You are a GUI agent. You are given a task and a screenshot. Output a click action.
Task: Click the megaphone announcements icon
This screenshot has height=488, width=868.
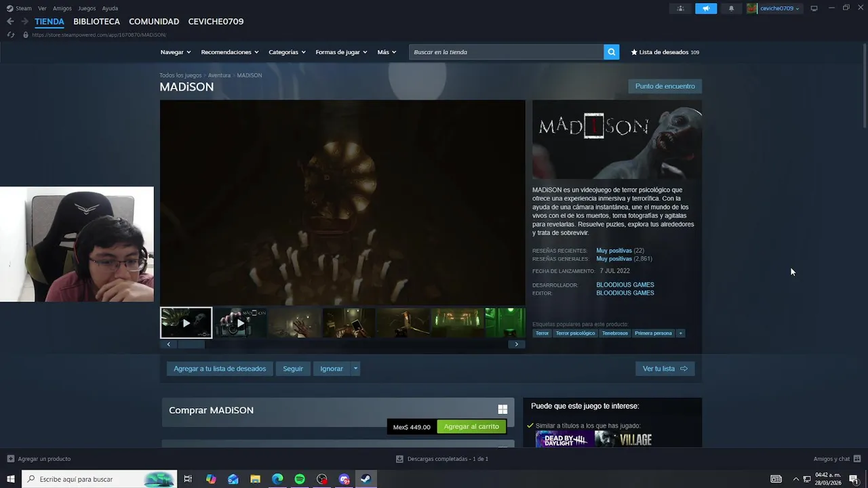(x=706, y=8)
